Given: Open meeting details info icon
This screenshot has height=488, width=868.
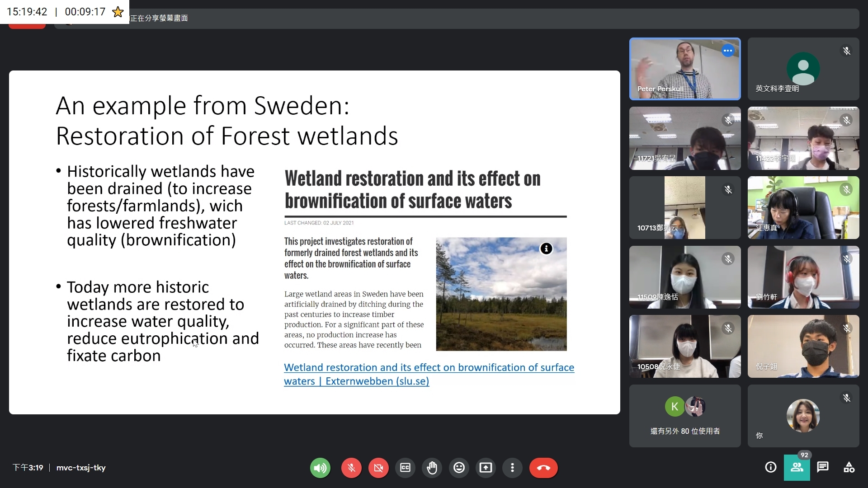Looking at the screenshot, I should pos(770,467).
